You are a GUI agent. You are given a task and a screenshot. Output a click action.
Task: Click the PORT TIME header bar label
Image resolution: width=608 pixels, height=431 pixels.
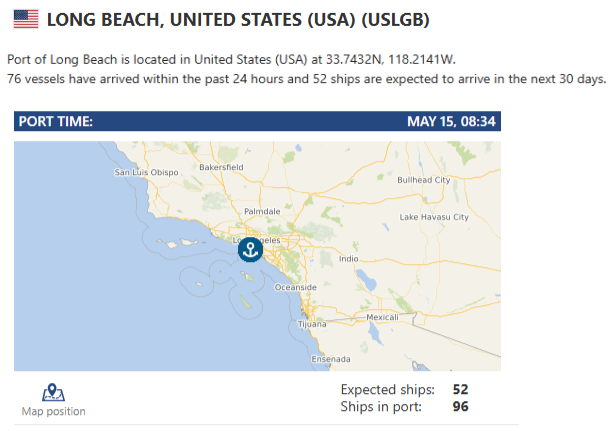(x=56, y=121)
